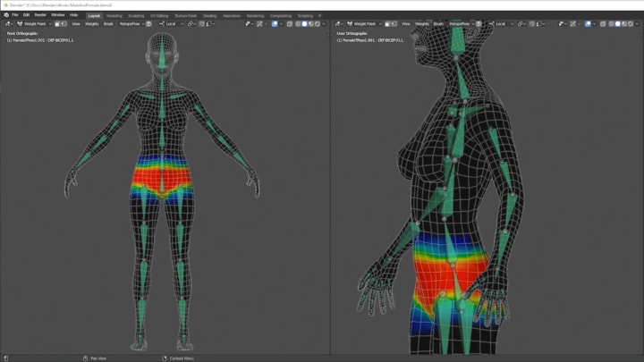Image resolution: width=644 pixels, height=362 pixels.
Task: Open the Brush menu in right viewport
Action: [x=438, y=24]
